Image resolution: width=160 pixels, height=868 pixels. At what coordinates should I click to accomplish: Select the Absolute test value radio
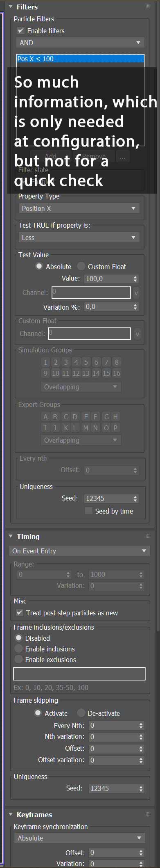(39, 266)
